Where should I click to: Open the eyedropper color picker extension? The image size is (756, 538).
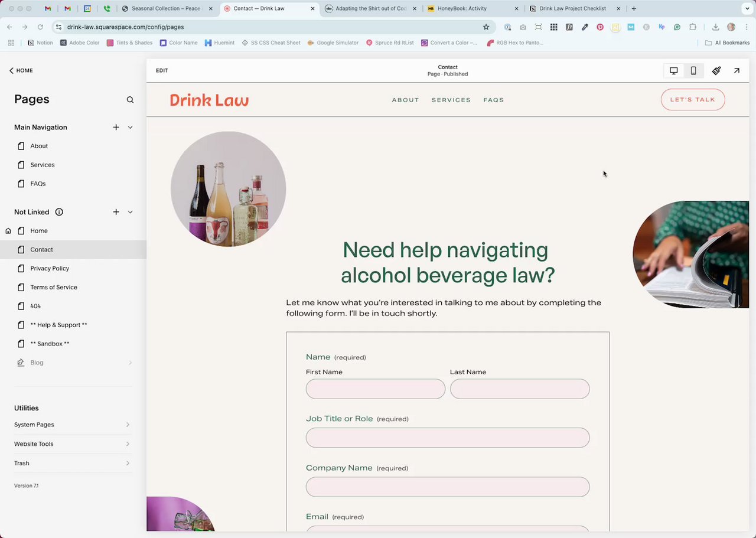[585, 27]
